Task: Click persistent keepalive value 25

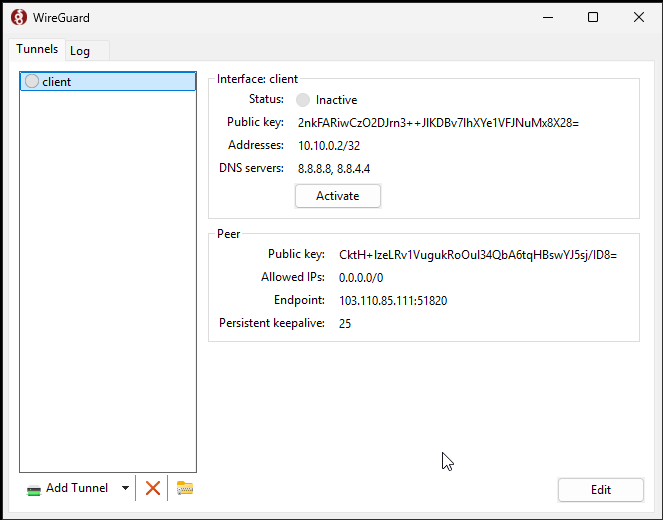Action: click(345, 324)
